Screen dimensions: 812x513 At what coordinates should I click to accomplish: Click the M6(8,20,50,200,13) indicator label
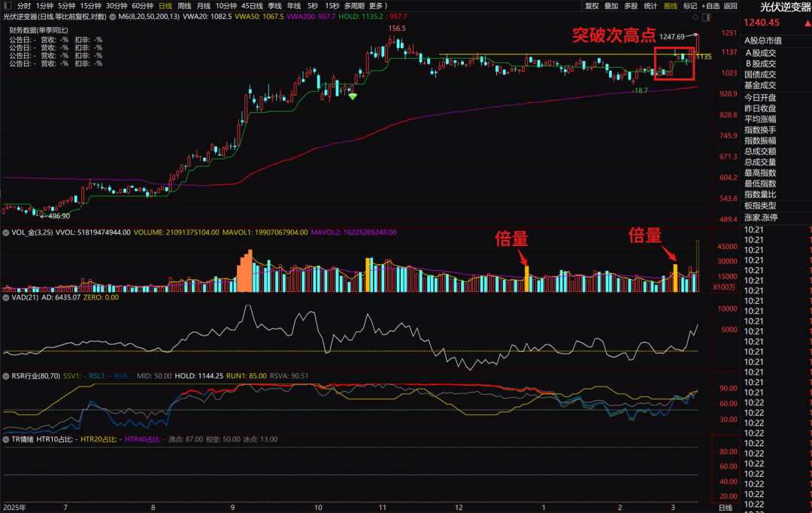click(149, 17)
